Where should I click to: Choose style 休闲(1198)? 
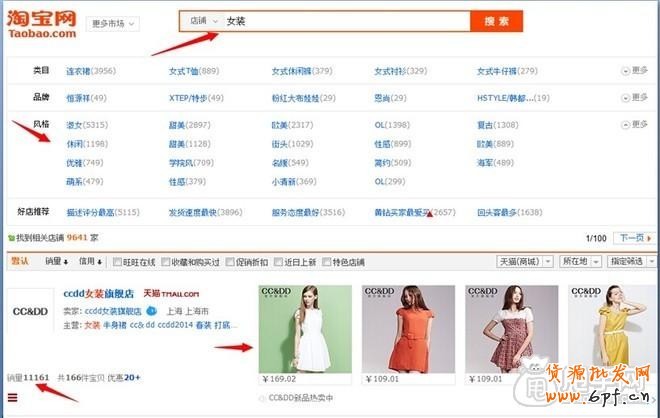click(87, 144)
